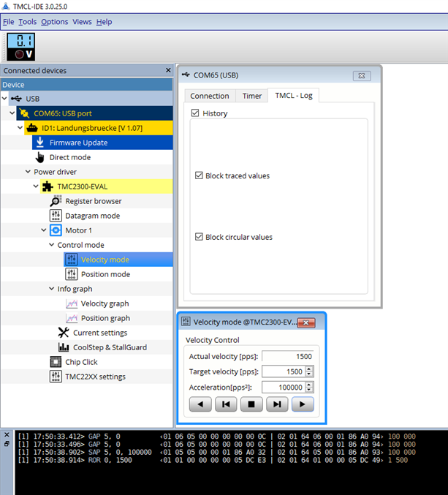Click the Position mode sliders icon
This screenshot has height=495, width=448.
pos(72,274)
